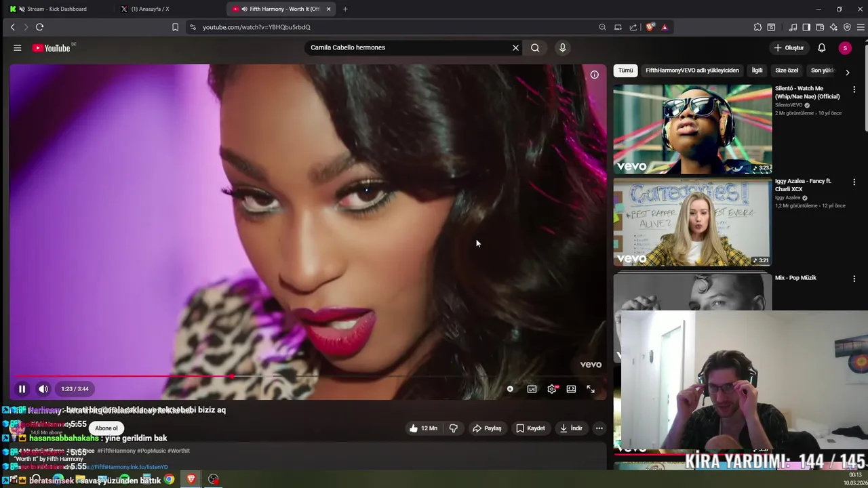Open the Brave Wallet icon
The image size is (868, 488).
[x=820, y=27]
